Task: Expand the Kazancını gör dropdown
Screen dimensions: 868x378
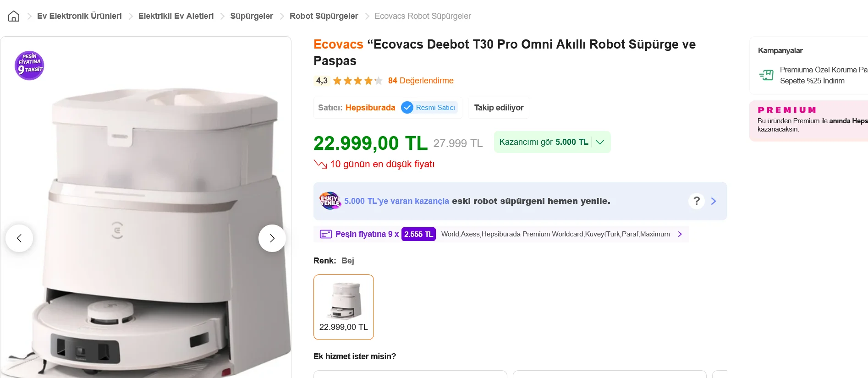Action: point(599,142)
